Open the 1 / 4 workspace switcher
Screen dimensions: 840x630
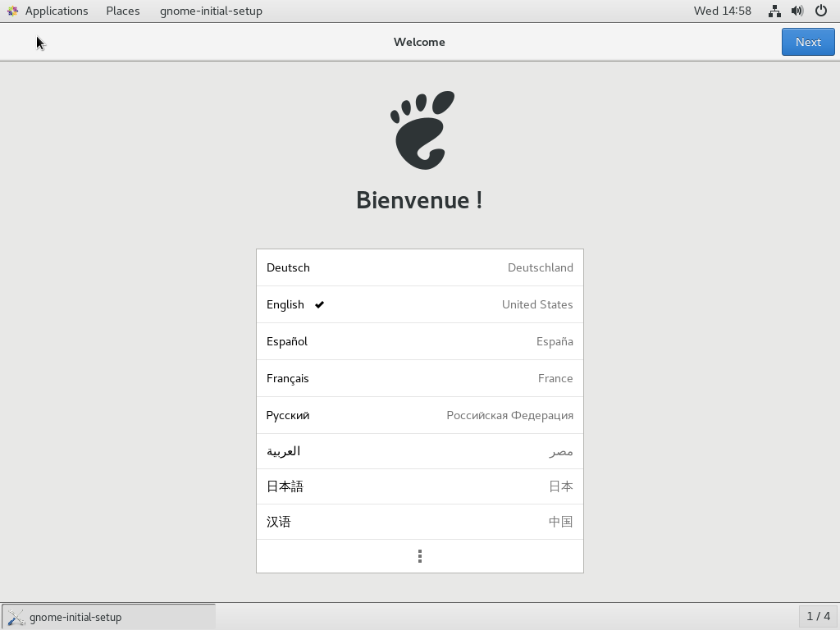pyautogui.click(x=818, y=617)
